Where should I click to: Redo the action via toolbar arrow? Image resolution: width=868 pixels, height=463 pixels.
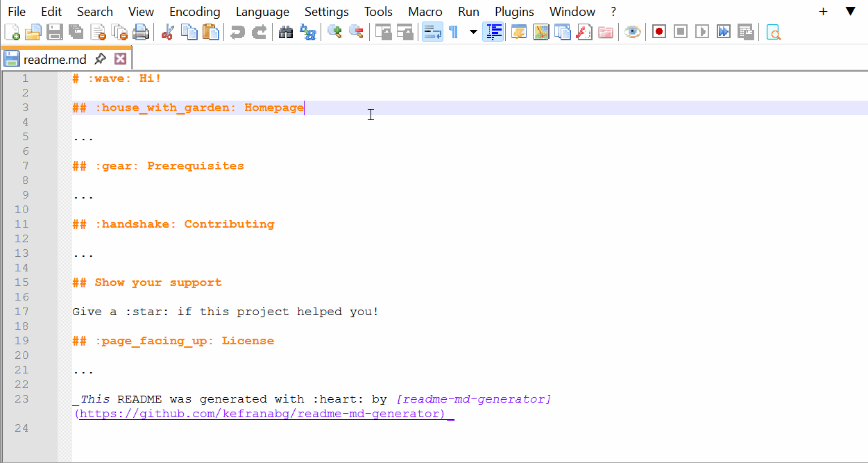pos(259,31)
